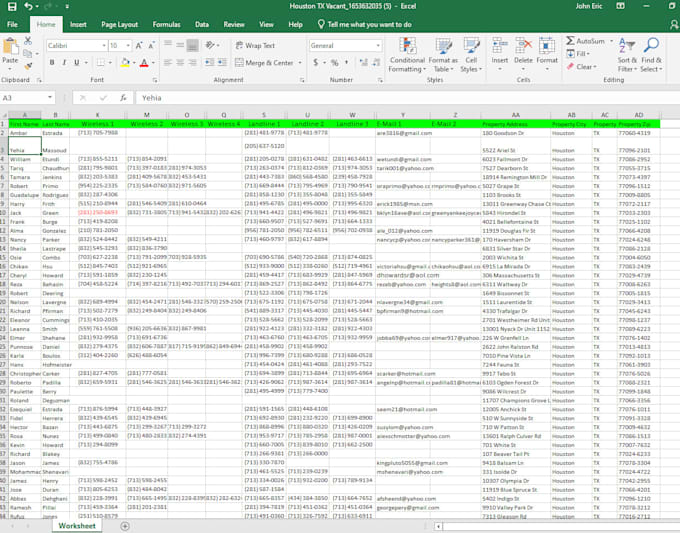Toggle Wrap Text for the cell

point(255,46)
